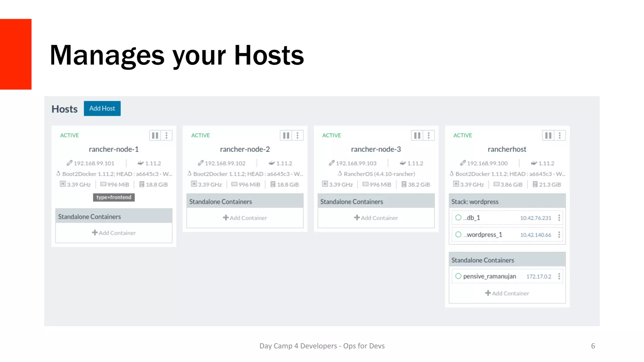Click status circle icon of ..wordpress_1

[x=458, y=234]
